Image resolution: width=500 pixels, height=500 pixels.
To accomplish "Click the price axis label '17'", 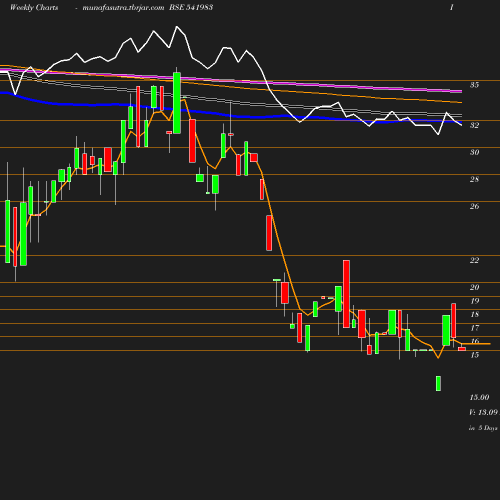I will [x=474, y=328].
